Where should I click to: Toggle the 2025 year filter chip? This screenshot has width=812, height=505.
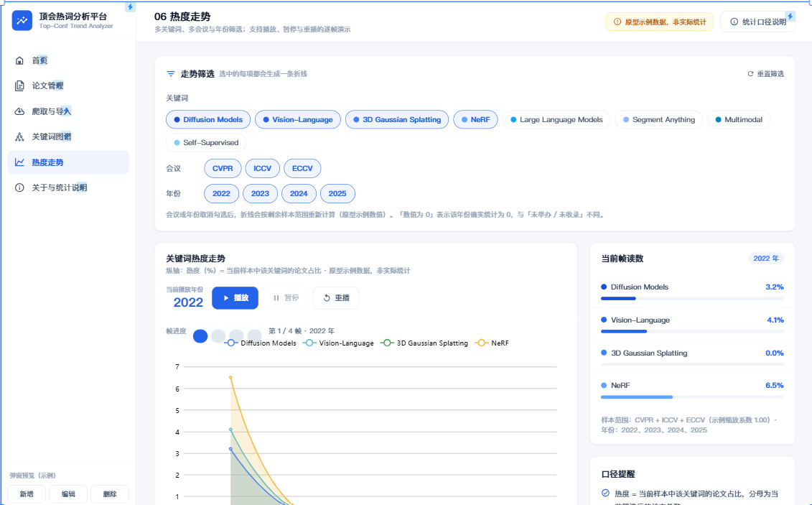coord(337,194)
